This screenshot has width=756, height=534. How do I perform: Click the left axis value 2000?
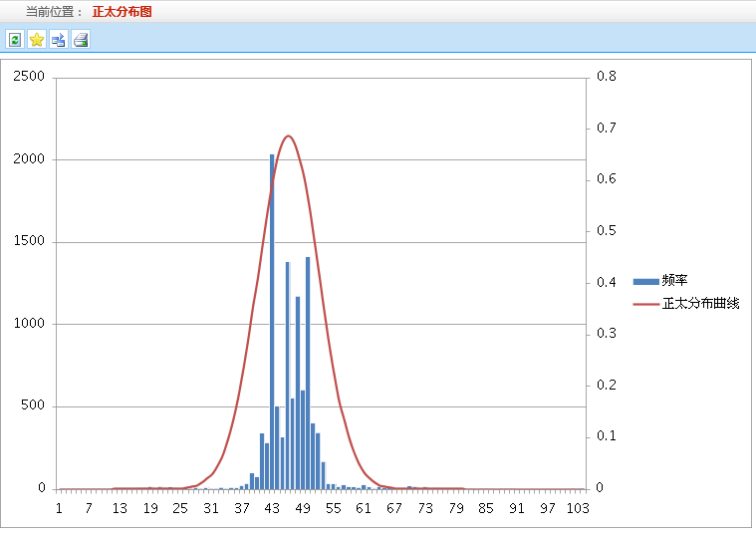29,158
